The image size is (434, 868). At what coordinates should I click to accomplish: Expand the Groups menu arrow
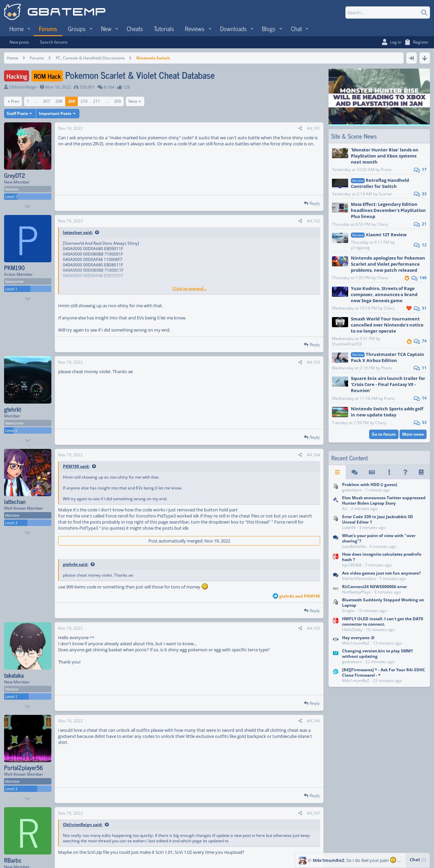coord(91,29)
